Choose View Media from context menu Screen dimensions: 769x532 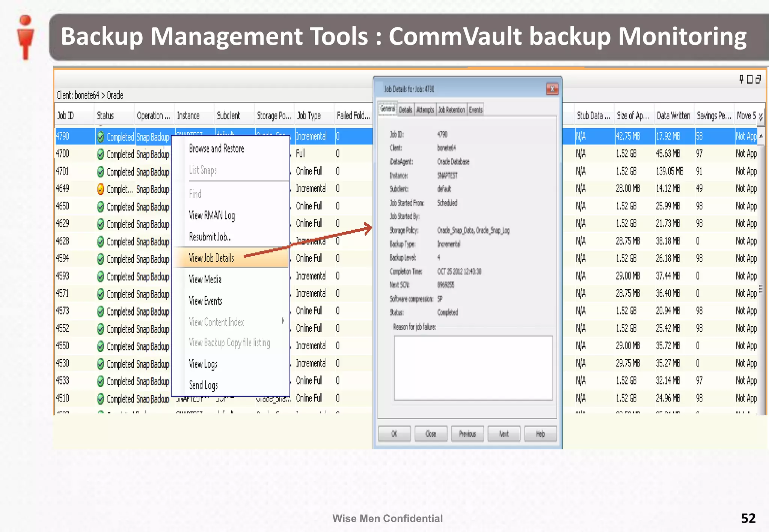coord(205,280)
